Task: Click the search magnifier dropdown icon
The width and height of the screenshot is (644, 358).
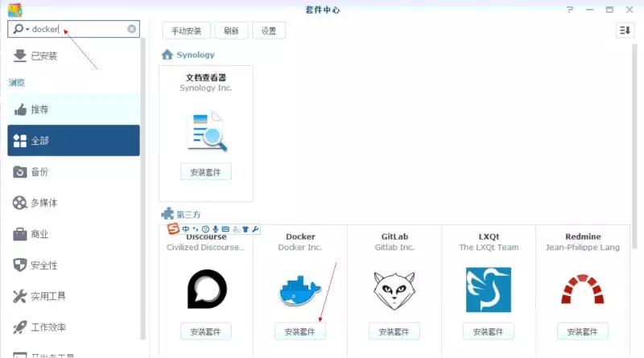Action: pyautogui.click(x=21, y=29)
